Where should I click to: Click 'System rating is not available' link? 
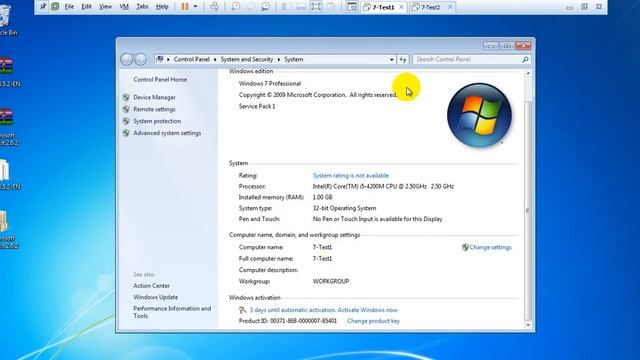click(351, 176)
